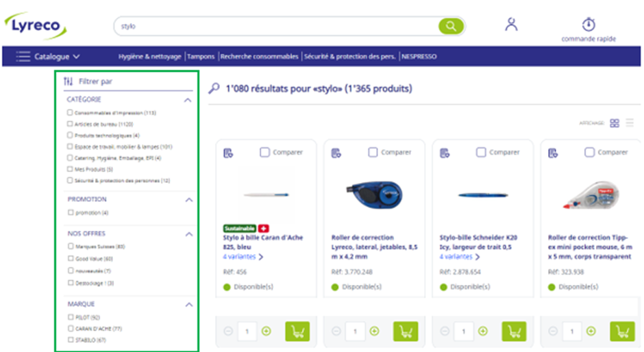Open NESPRESSO menu item

tap(419, 57)
